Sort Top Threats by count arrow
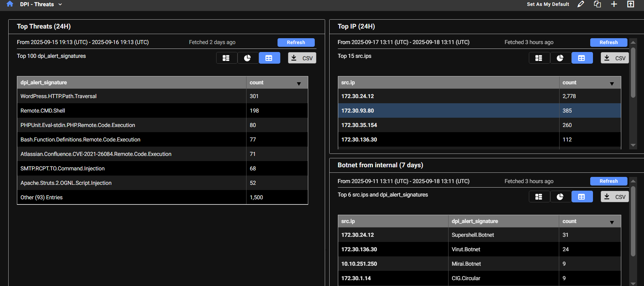 (x=299, y=84)
